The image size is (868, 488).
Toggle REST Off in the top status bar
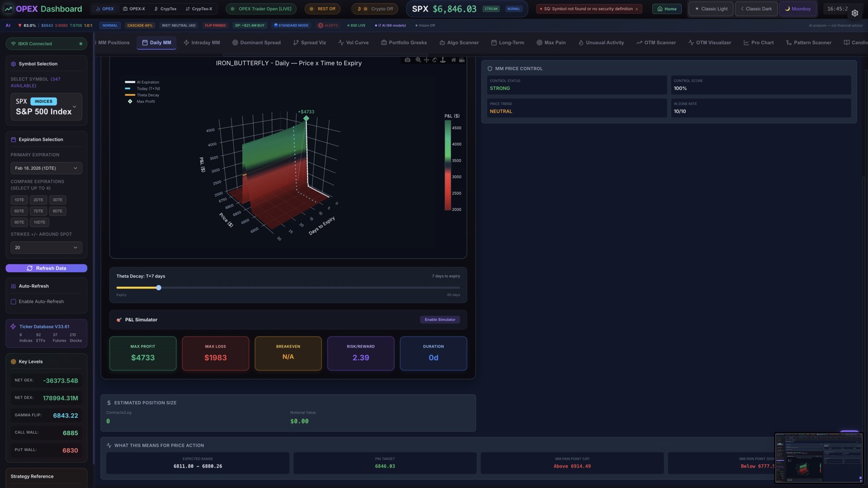[x=322, y=8]
